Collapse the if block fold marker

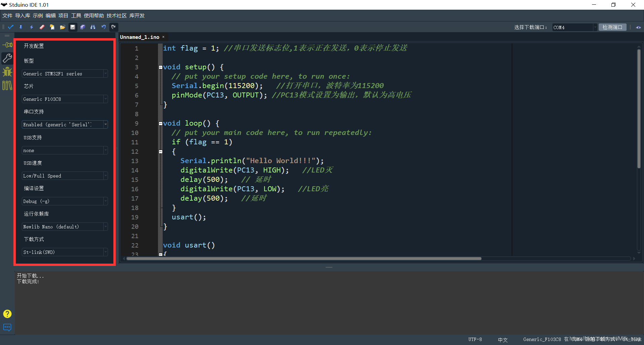[161, 152]
